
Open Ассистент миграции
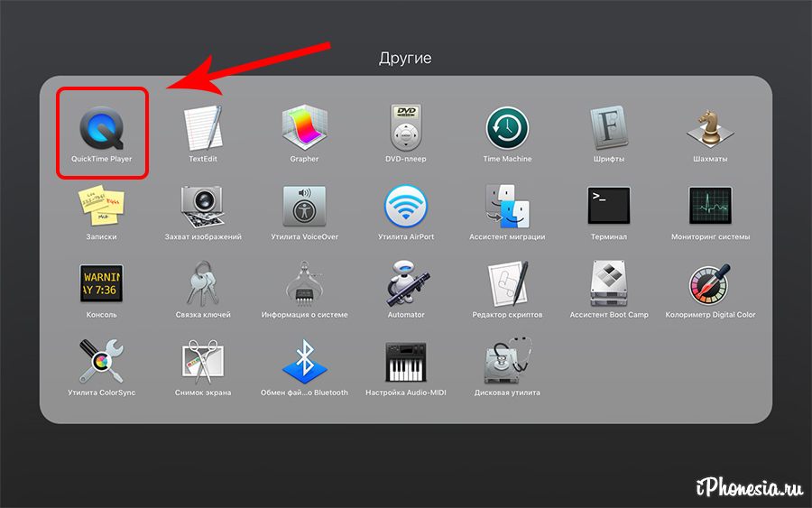[507, 206]
